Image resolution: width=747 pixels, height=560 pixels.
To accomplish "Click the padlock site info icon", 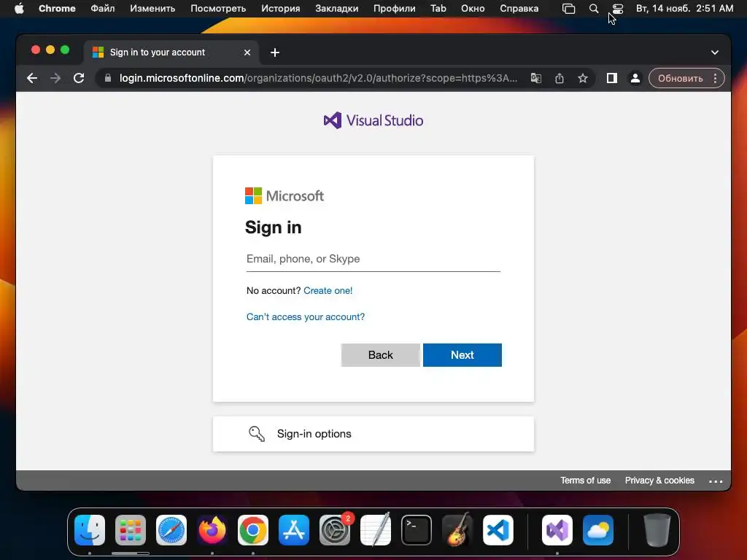I will point(108,78).
